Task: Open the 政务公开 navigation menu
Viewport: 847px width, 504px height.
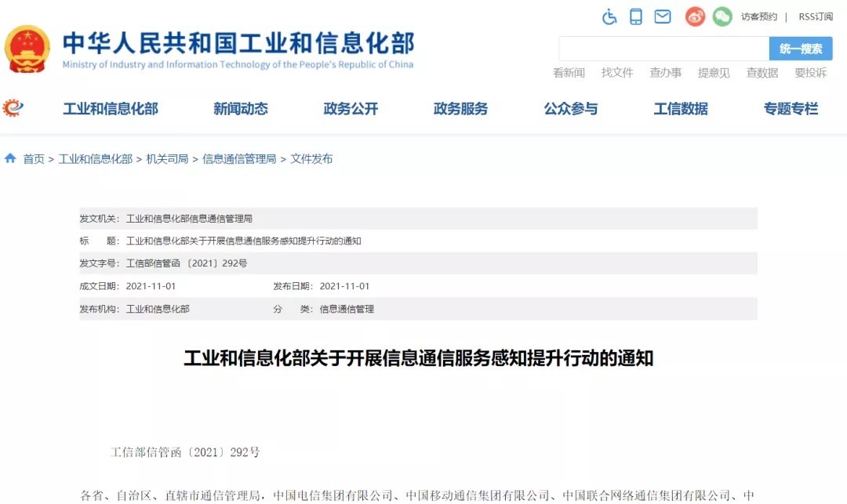Action: coord(351,109)
